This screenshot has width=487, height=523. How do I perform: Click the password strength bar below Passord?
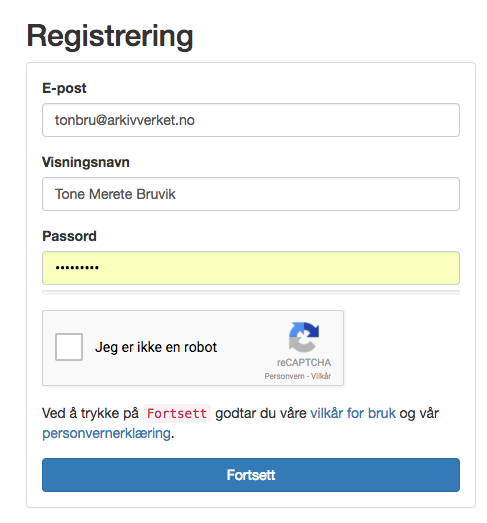click(251, 293)
